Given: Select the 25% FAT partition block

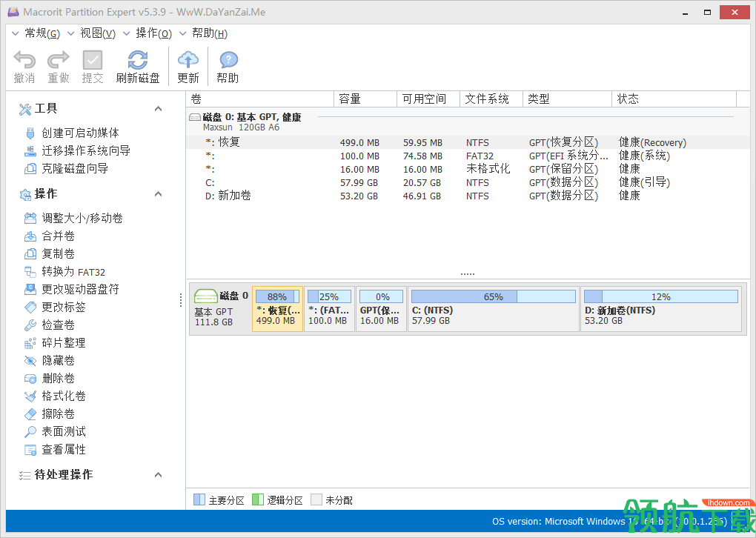Looking at the screenshot, I should coord(329,309).
